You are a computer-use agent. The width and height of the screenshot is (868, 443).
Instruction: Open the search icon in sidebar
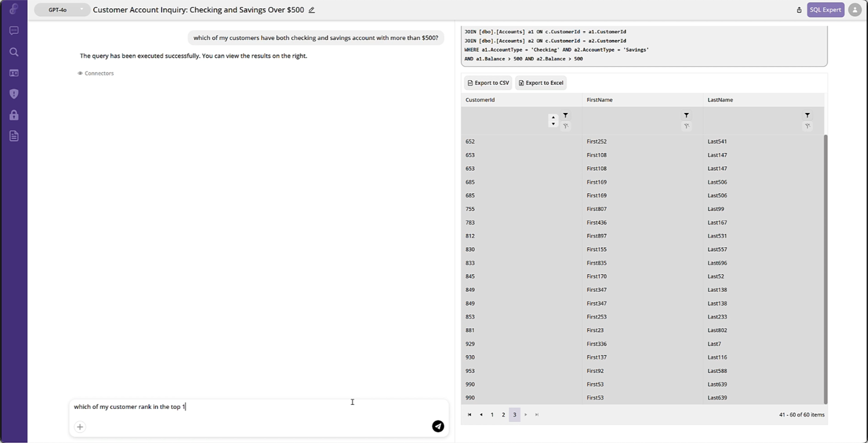(x=14, y=52)
